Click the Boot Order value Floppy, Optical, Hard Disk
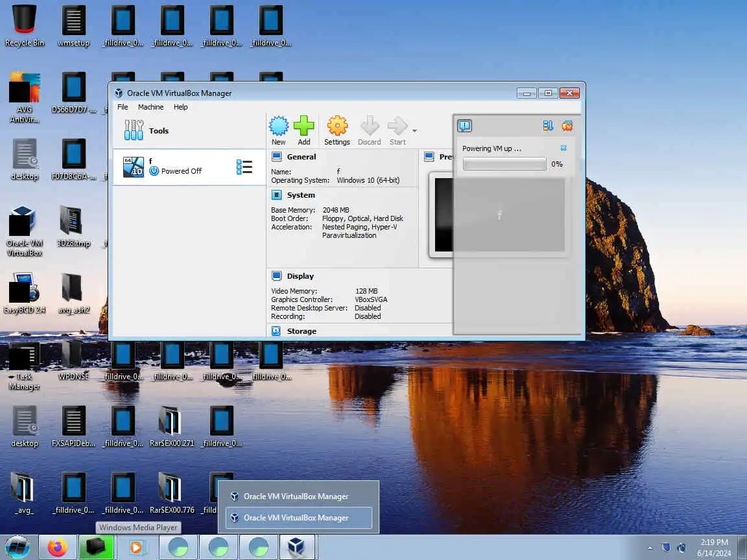 (x=362, y=218)
